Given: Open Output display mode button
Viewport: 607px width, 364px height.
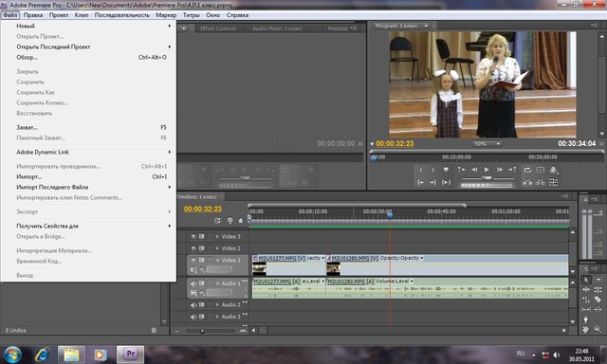Looking at the screenshot, I should coord(554,170).
